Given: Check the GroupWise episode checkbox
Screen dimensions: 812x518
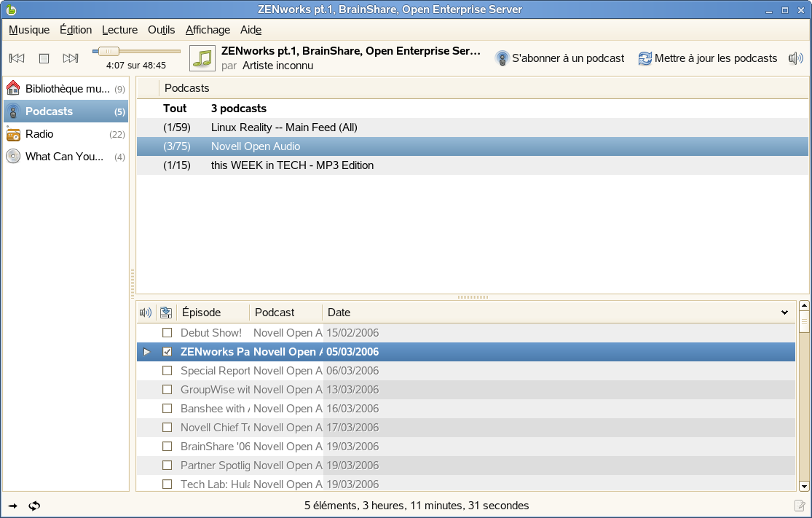Looking at the screenshot, I should tap(167, 390).
